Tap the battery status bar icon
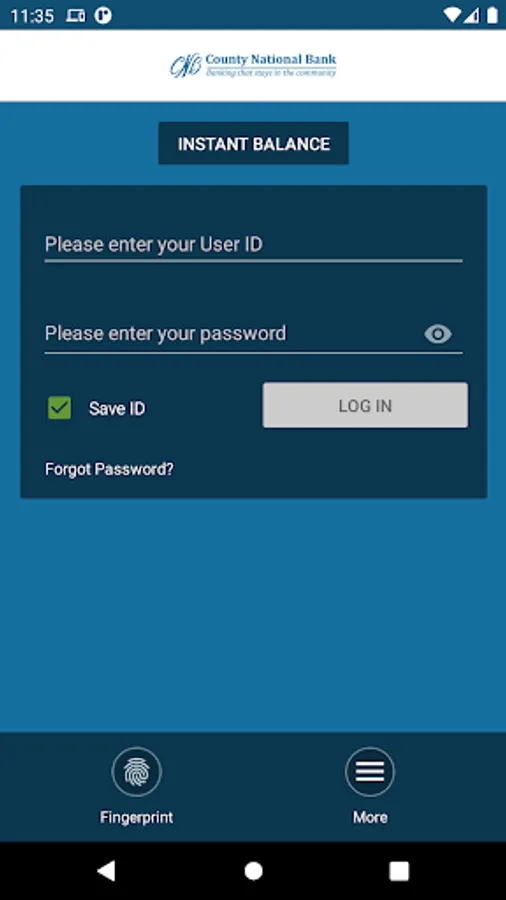This screenshot has width=506, height=900. point(492,15)
